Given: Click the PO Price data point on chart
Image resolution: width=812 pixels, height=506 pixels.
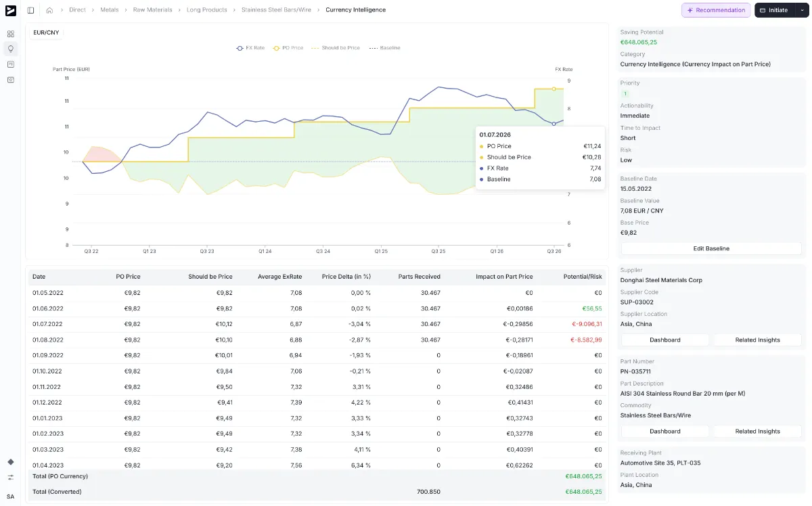Looking at the screenshot, I should point(554,89).
